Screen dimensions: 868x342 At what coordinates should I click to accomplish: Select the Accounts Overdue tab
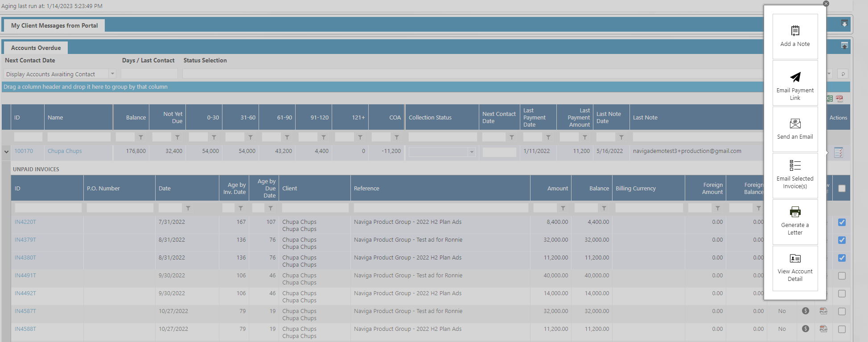click(x=36, y=48)
